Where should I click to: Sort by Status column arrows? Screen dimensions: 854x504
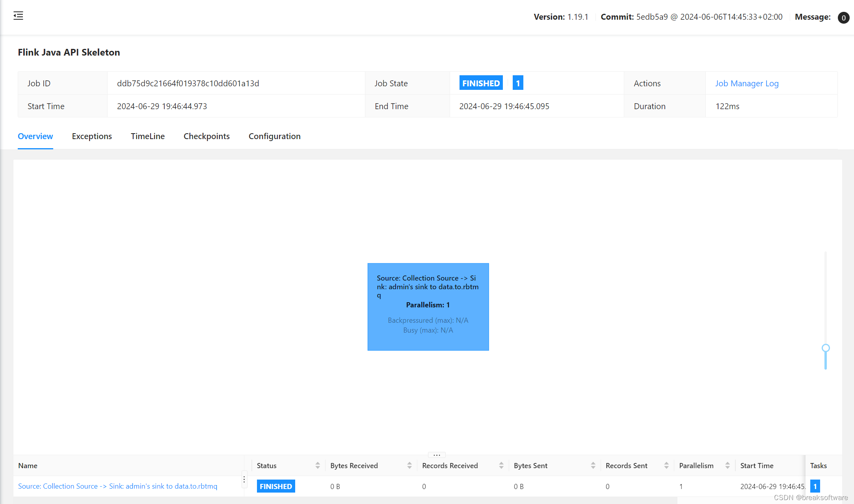coord(318,466)
